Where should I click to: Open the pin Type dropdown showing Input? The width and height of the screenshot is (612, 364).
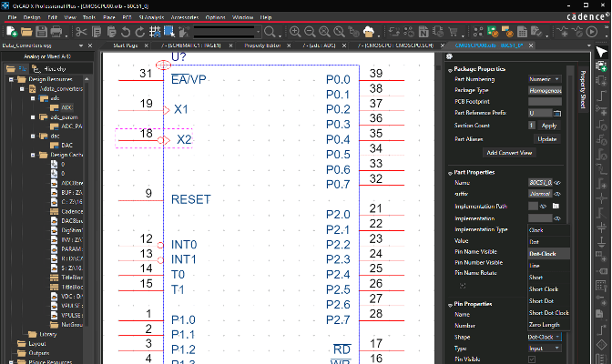[x=544, y=349]
